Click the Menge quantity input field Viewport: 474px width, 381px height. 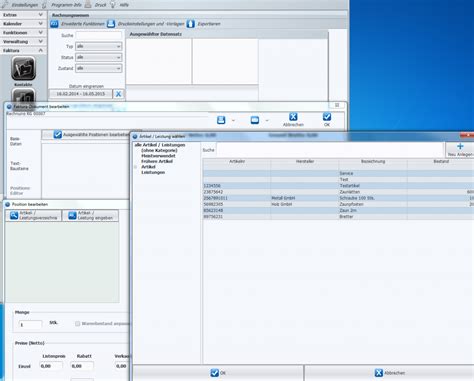click(30, 325)
